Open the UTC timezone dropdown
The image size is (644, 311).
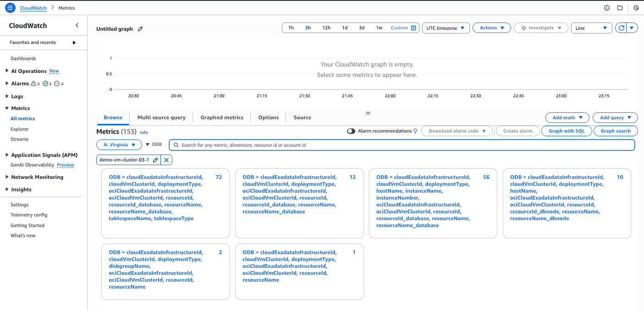(446, 28)
